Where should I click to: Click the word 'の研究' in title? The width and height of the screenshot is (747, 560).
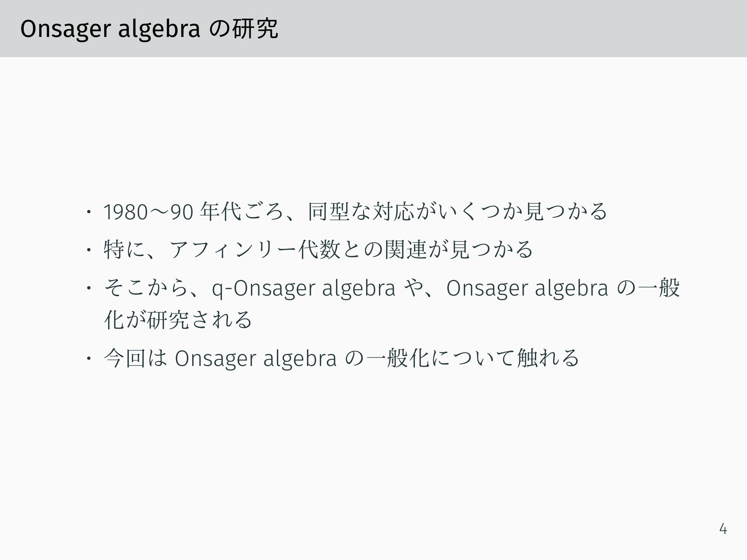pos(244,28)
